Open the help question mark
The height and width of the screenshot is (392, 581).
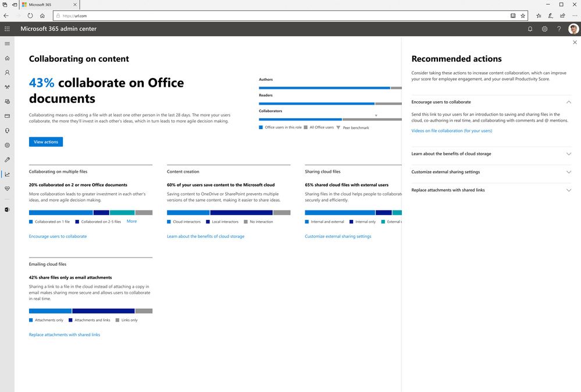click(559, 29)
